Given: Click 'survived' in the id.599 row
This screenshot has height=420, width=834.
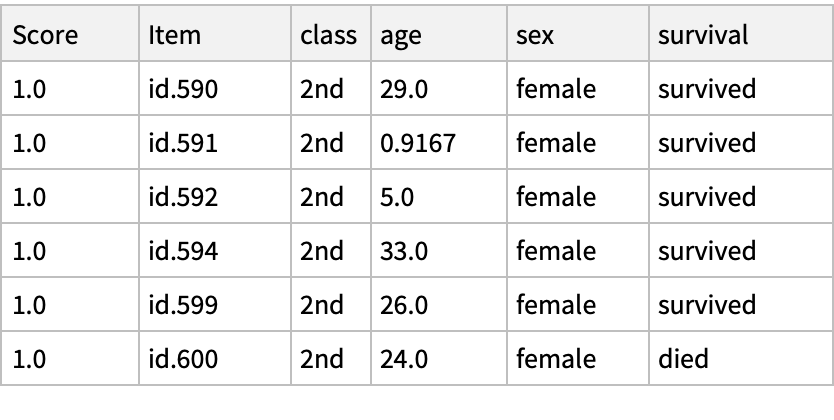Looking at the screenshot, I should 706,305.
